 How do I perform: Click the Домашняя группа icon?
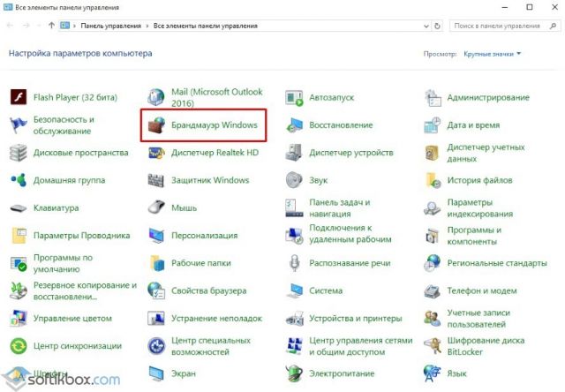click(19, 180)
